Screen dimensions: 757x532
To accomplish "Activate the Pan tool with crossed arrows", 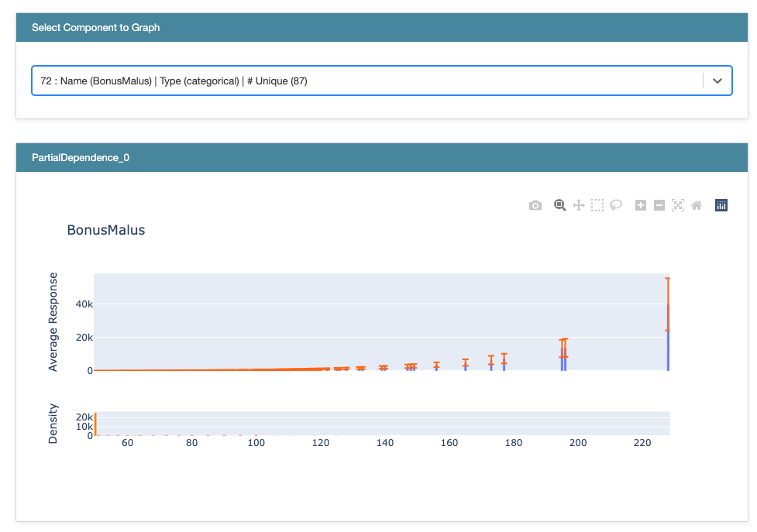I will pos(578,205).
